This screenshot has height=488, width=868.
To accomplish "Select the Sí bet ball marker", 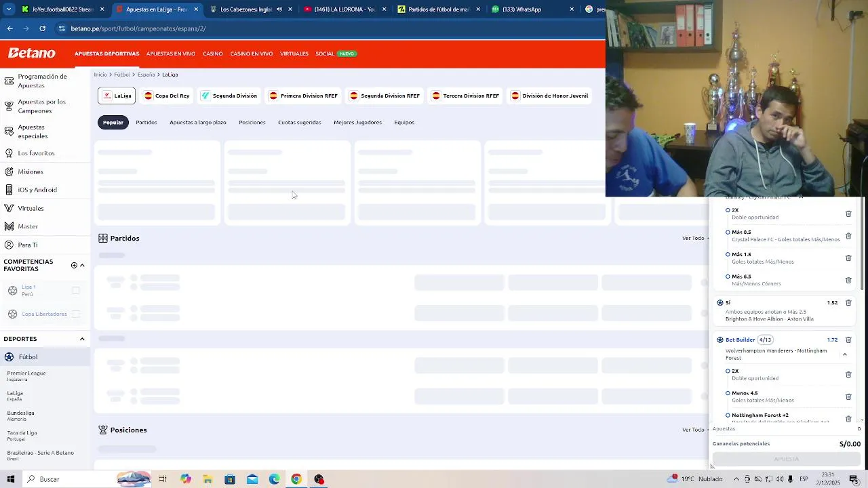I will pyautogui.click(x=720, y=303).
